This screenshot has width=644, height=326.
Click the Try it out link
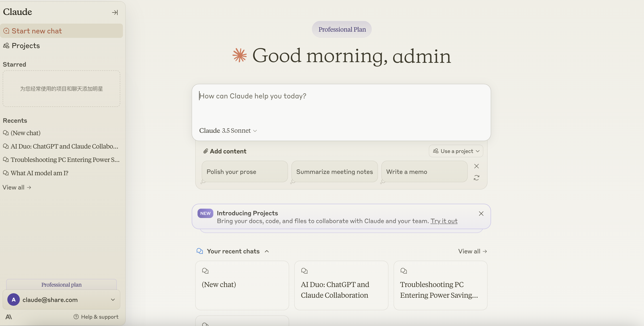pyautogui.click(x=444, y=221)
